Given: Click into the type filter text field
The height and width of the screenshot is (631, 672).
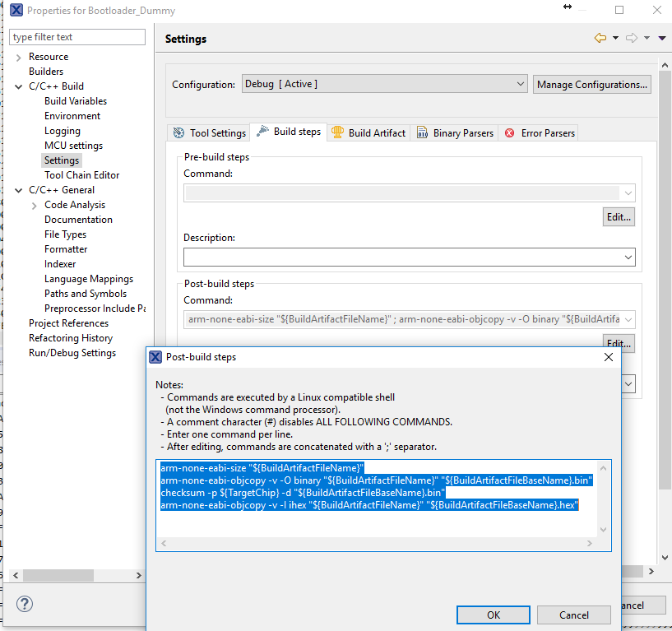Looking at the screenshot, I should click(77, 37).
